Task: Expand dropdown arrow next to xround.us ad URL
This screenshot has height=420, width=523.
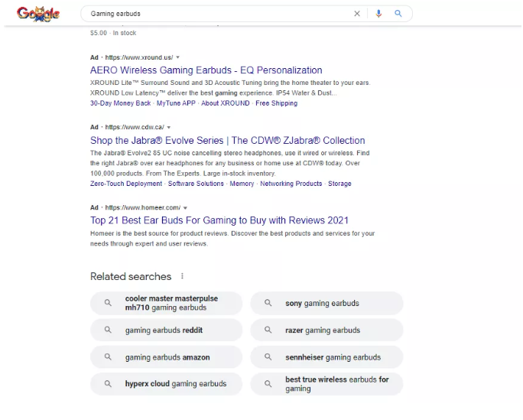Action: 178,57
